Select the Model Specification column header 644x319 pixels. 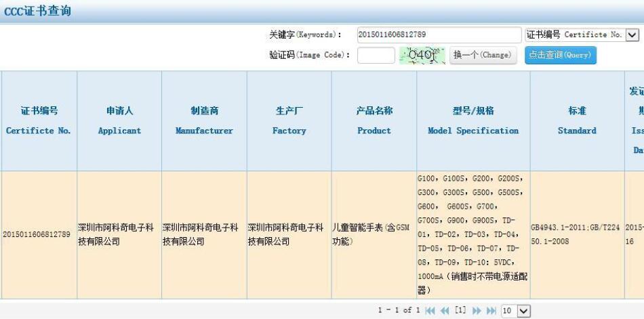point(473,121)
